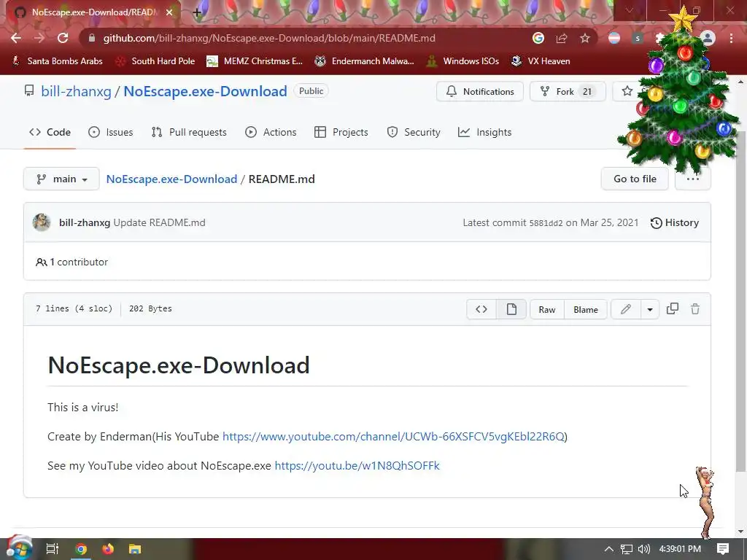Star the repository
Viewport: 747px width, 560px height.
(627, 91)
